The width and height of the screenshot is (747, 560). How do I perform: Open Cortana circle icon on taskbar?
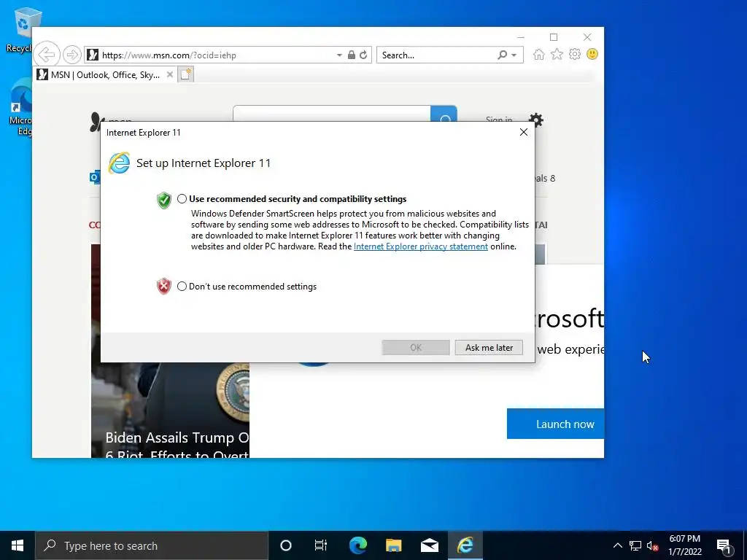286,545
